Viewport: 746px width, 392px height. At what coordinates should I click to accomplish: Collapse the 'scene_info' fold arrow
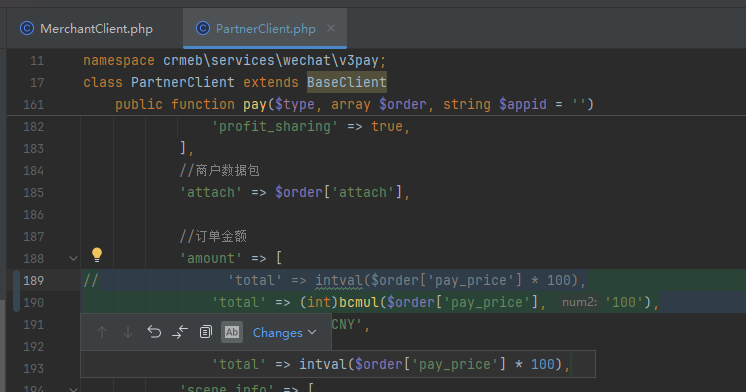tap(73, 389)
